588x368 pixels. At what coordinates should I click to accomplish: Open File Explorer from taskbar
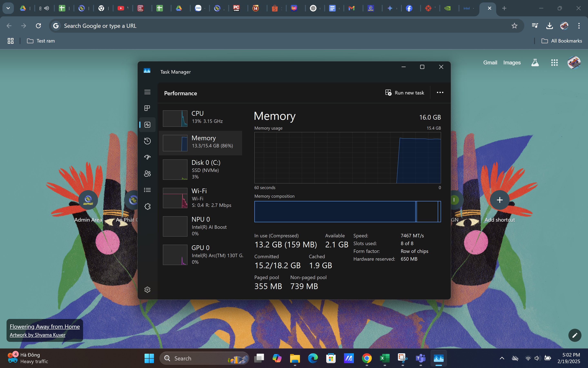click(295, 358)
